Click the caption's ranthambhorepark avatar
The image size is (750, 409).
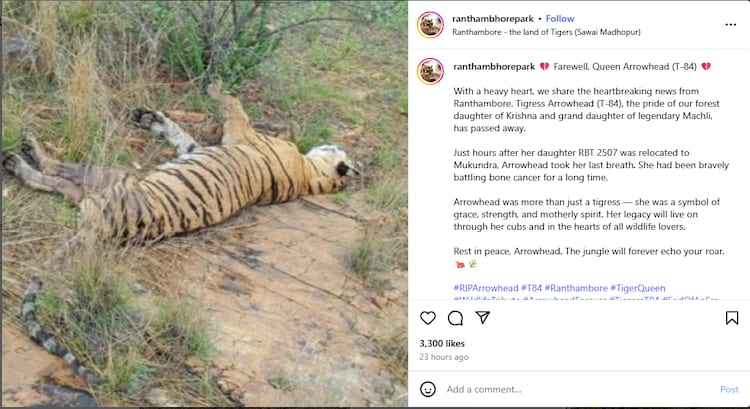point(431,71)
